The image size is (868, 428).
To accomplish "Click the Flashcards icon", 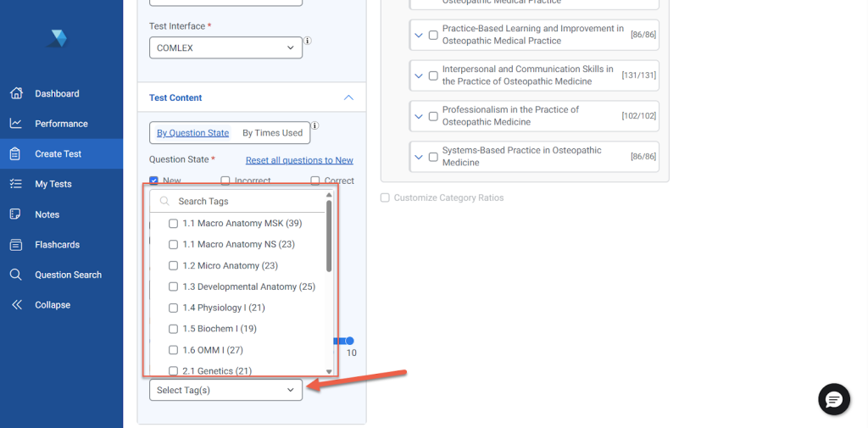I will click(x=15, y=245).
